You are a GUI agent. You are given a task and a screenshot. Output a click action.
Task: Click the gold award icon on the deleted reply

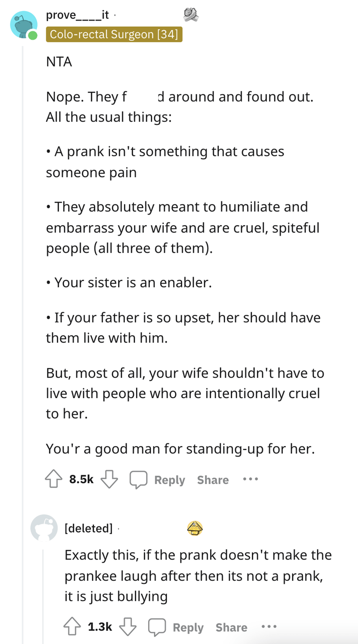195,528
